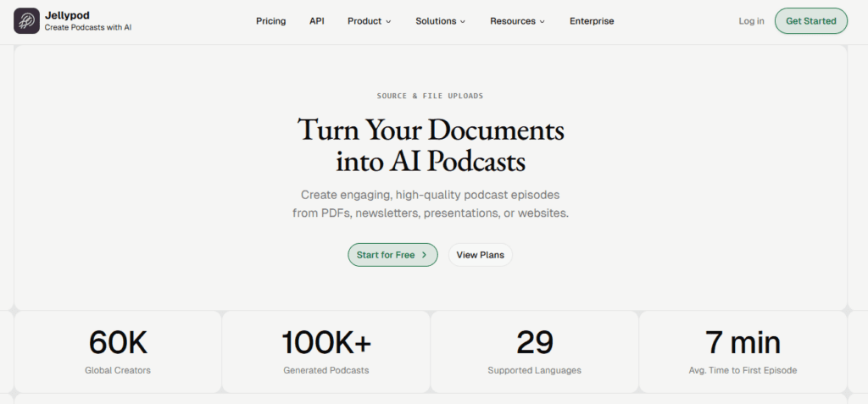Select Enterprise in the navigation bar
The image size is (868, 404).
point(592,21)
